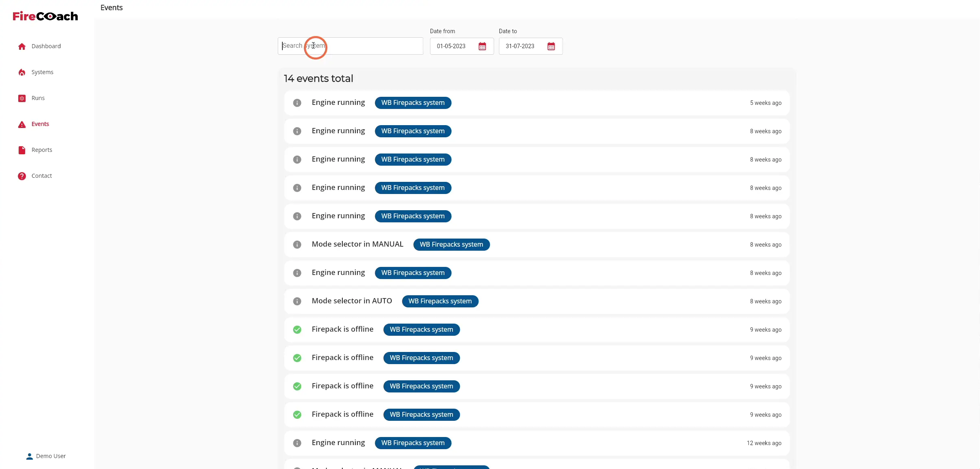Screen dimensions: 980x469
Task: Select Events in the sidebar
Action: pos(40,124)
